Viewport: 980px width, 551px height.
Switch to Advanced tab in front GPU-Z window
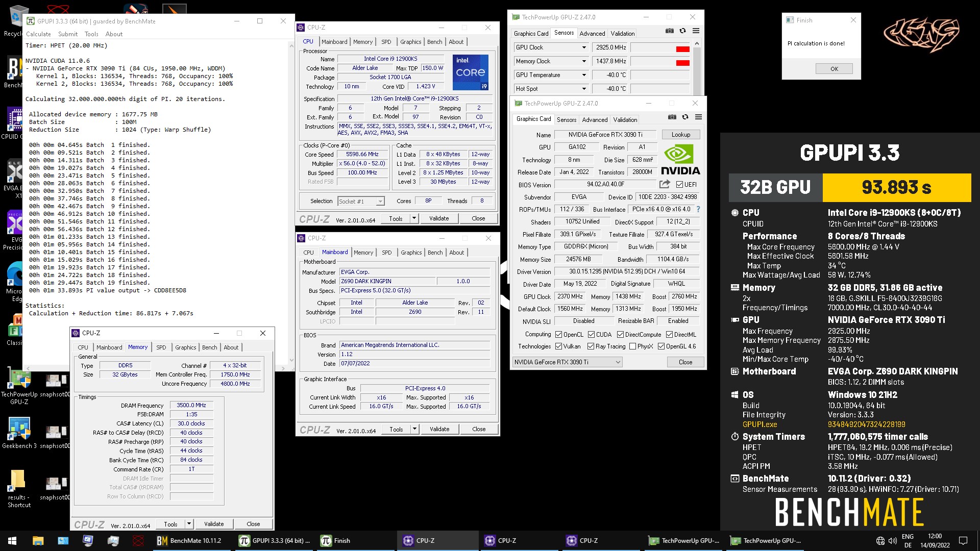point(595,120)
